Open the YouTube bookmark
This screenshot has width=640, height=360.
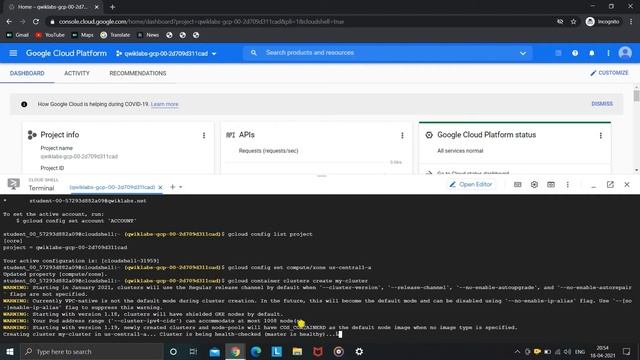[x=50, y=35]
